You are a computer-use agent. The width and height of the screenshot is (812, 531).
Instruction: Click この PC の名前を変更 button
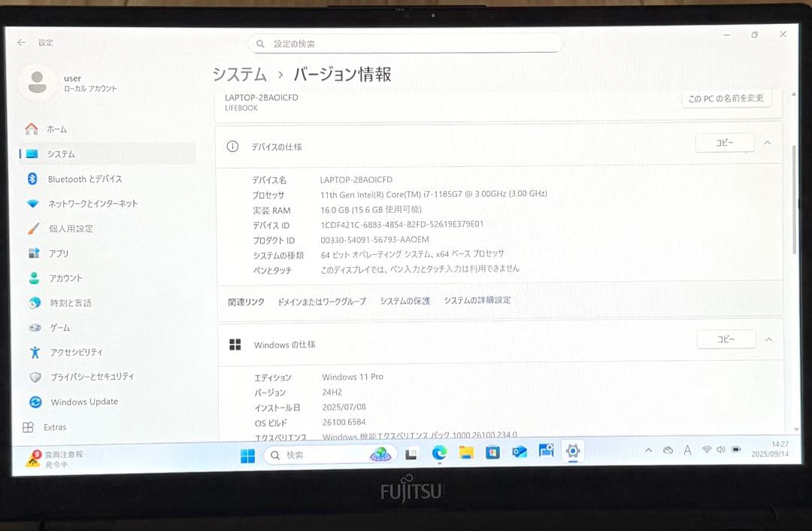point(726,98)
